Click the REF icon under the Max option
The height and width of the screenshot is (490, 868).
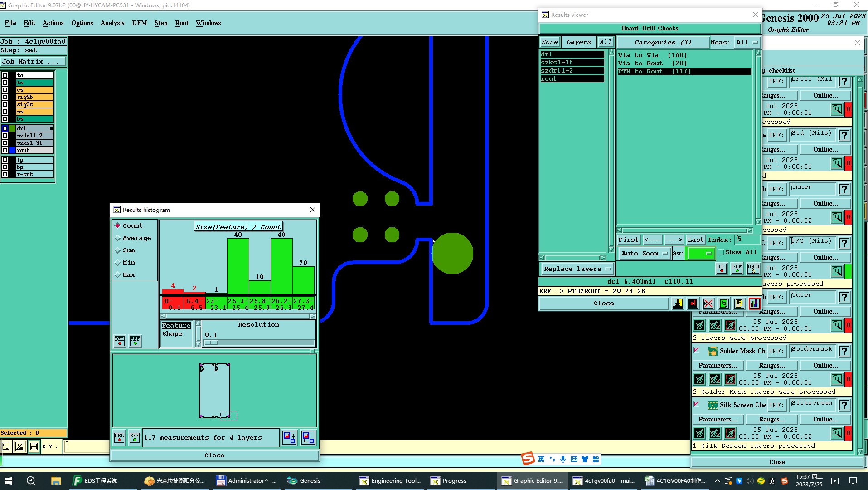coord(135,341)
